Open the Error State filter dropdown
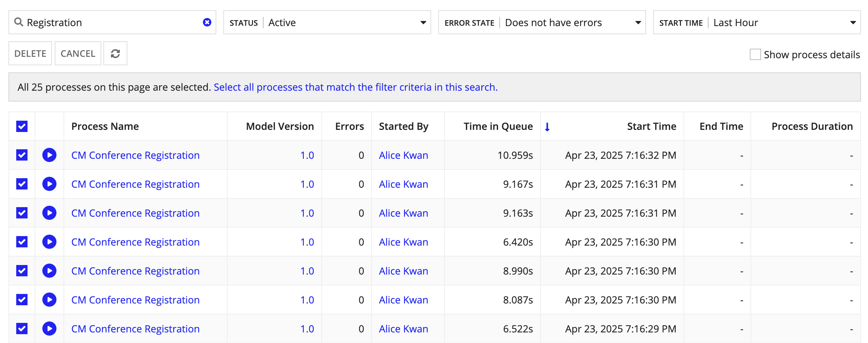This screenshot has height=343, width=868. 542,22
